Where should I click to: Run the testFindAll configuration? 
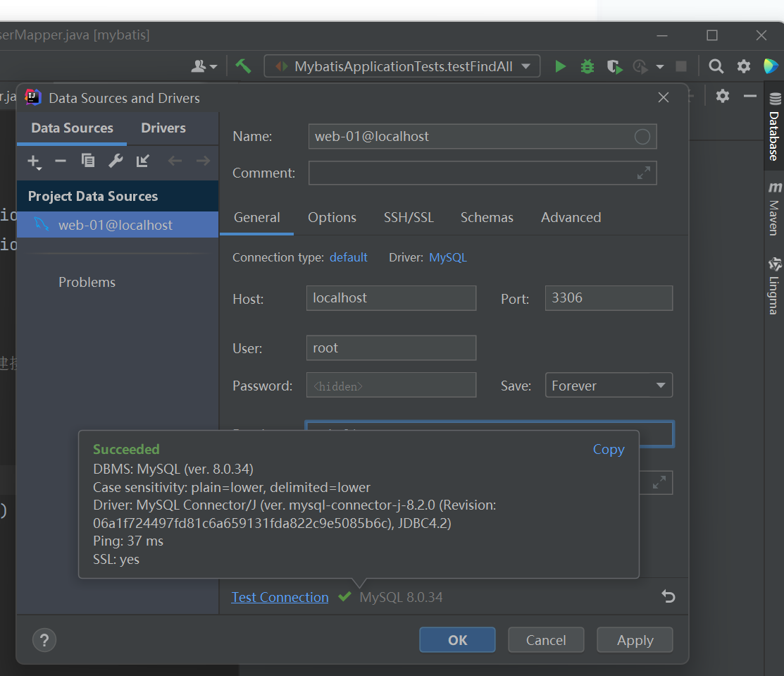[560, 66]
